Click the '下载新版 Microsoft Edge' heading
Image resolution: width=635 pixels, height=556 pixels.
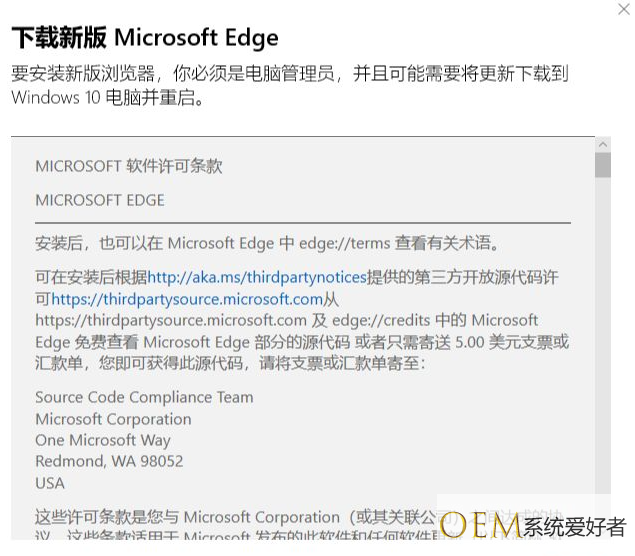pos(145,38)
